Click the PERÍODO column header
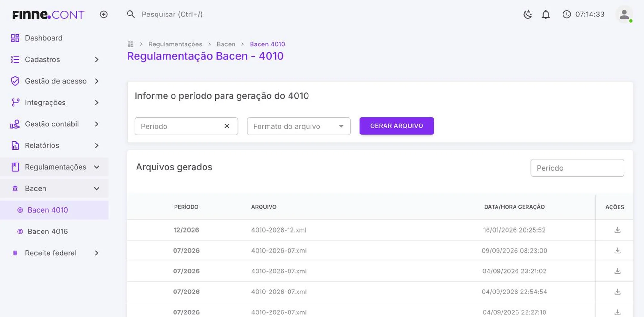The width and height of the screenshot is (644, 317). 186,207
